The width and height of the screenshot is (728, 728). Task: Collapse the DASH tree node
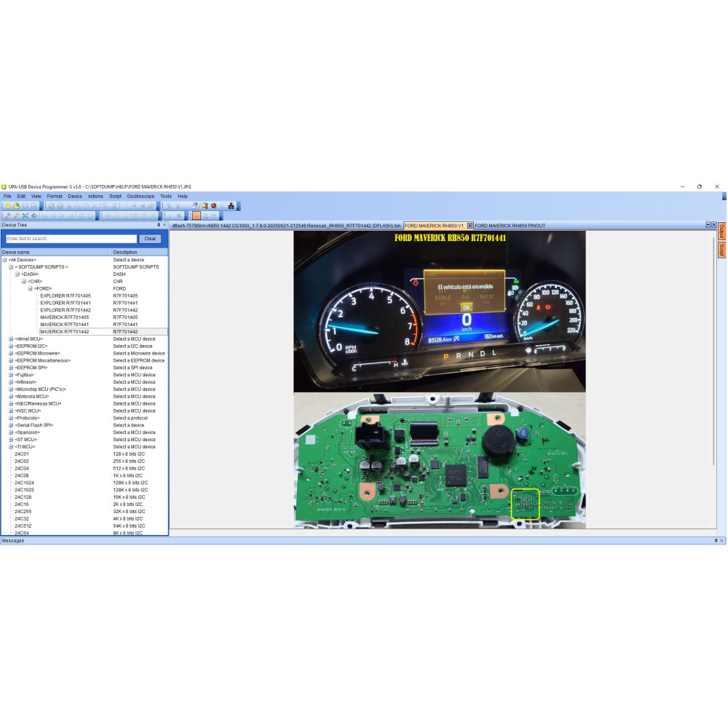(x=17, y=274)
